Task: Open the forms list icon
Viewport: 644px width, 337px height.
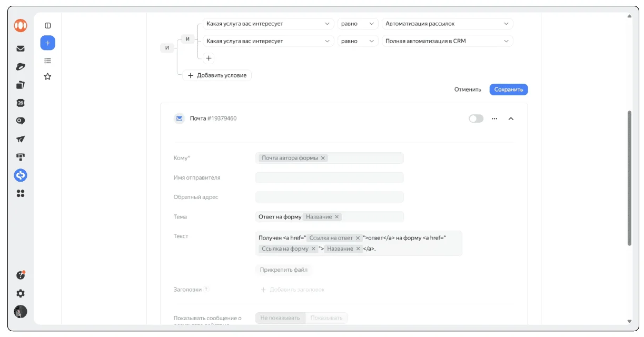Action: [47, 61]
